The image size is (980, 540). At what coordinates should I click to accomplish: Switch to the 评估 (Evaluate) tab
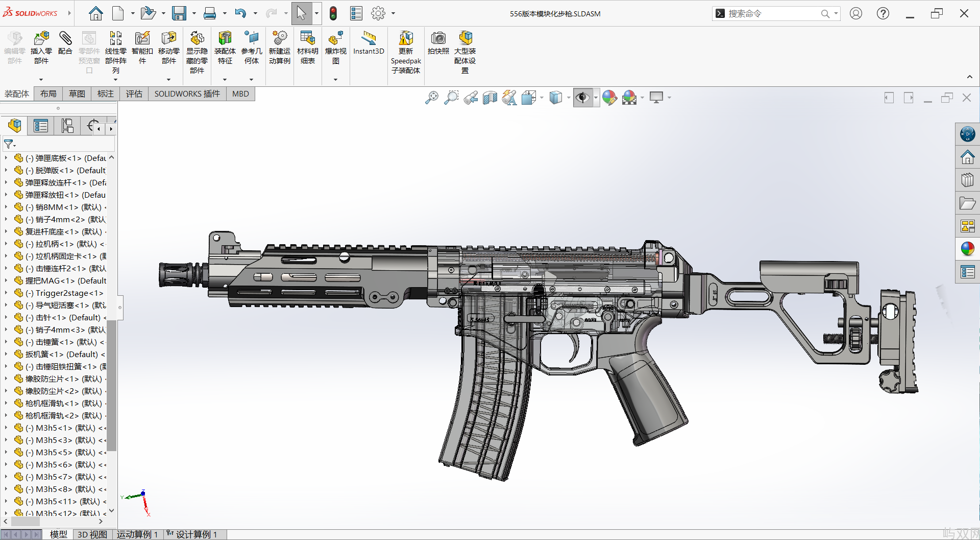(134, 94)
